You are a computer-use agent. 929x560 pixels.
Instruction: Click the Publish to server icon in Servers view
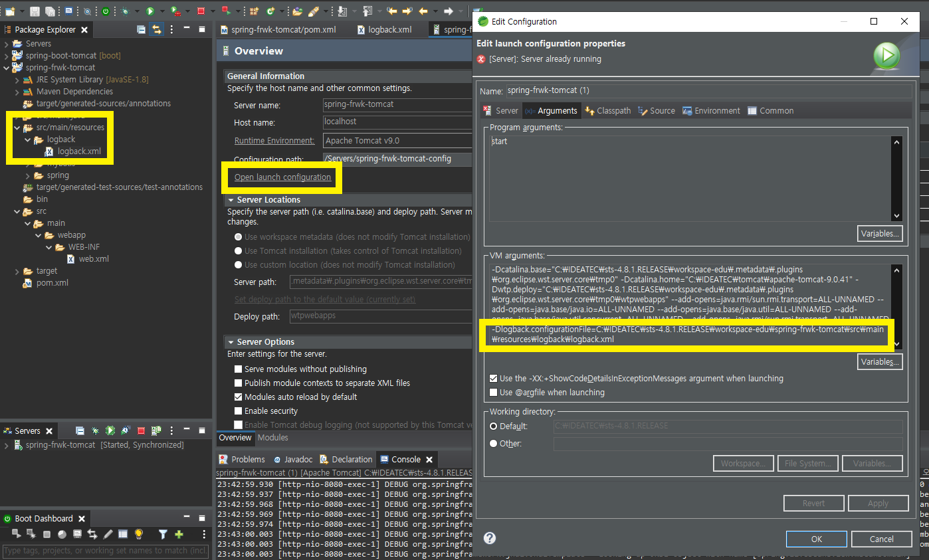point(156,430)
